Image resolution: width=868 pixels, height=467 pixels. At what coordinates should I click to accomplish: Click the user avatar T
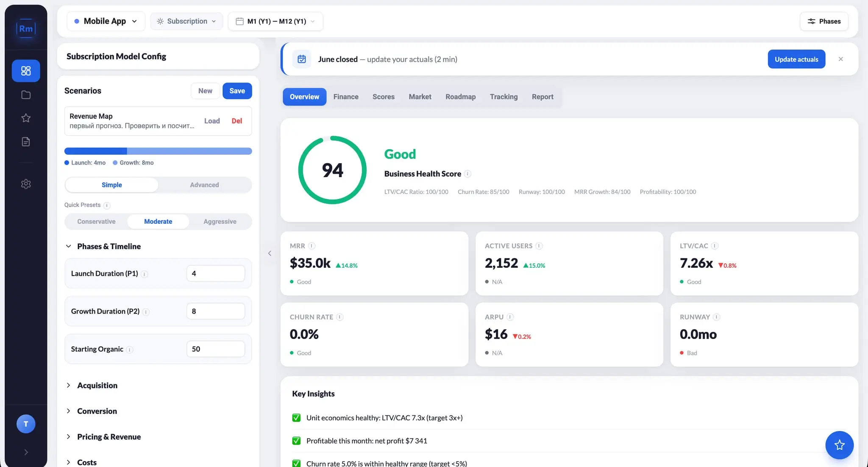click(26, 424)
